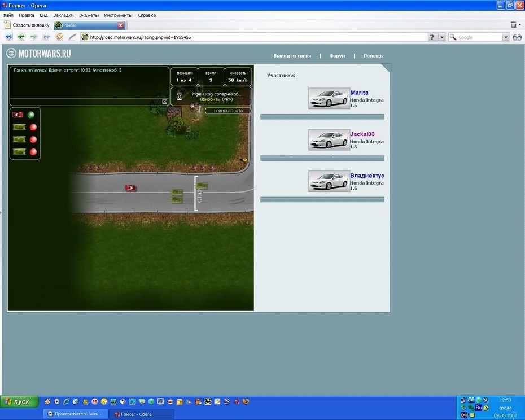Click the pencil wand icon in the address toolbar
This screenshot has width=525, height=420.
pos(72,37)
